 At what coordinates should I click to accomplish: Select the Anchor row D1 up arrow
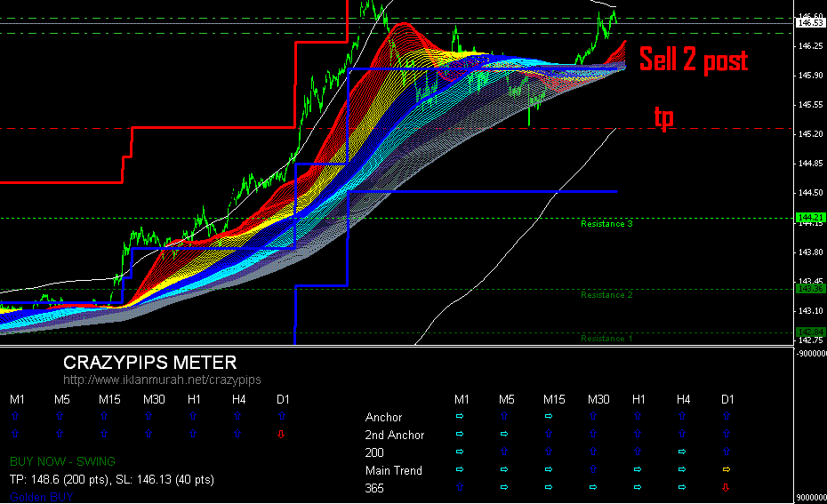727,417
